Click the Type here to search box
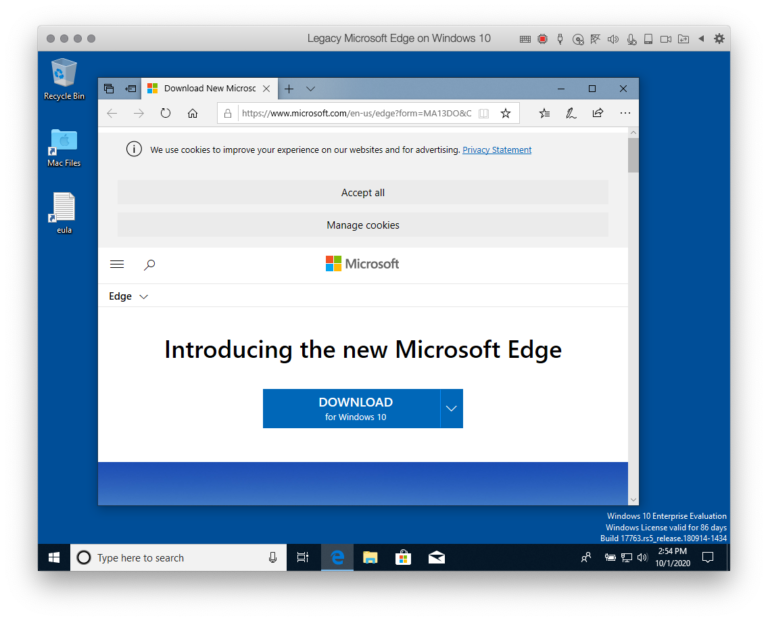The width and height of the screenshot is (768, 621). click(178, 557)
